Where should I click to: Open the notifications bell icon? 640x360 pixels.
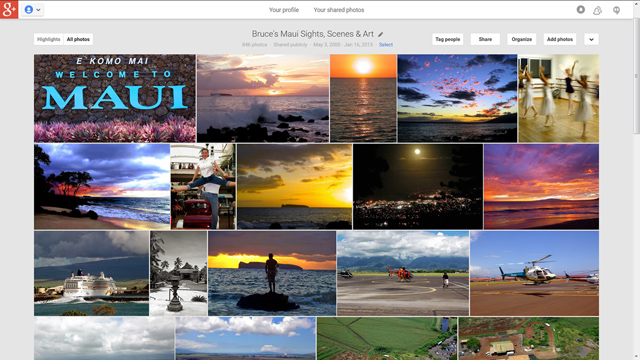point(597,10)
